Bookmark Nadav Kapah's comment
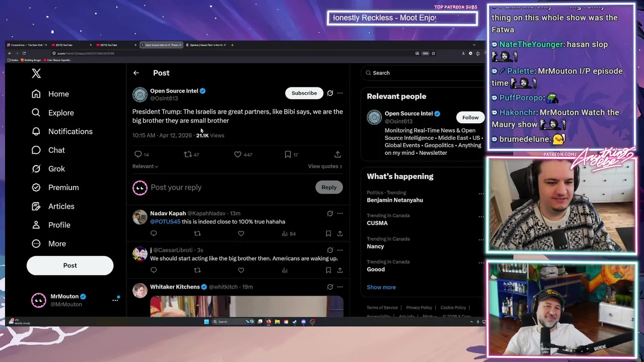This screenshot has width=644, height=362. pyautogui.click(x=328, y=233)
